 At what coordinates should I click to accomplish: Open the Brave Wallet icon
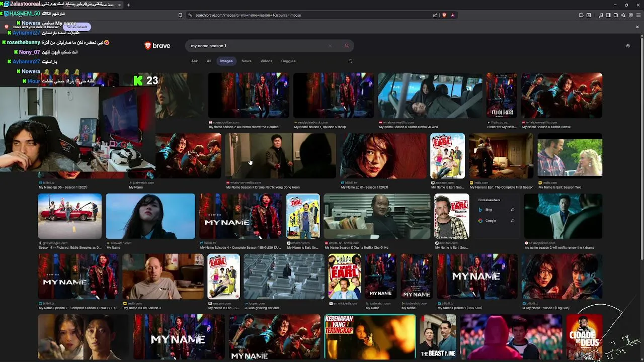click(616, 15)
